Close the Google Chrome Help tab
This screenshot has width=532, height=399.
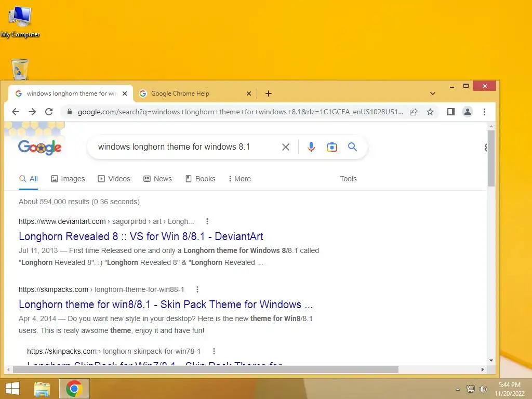(x=249, y=94)
